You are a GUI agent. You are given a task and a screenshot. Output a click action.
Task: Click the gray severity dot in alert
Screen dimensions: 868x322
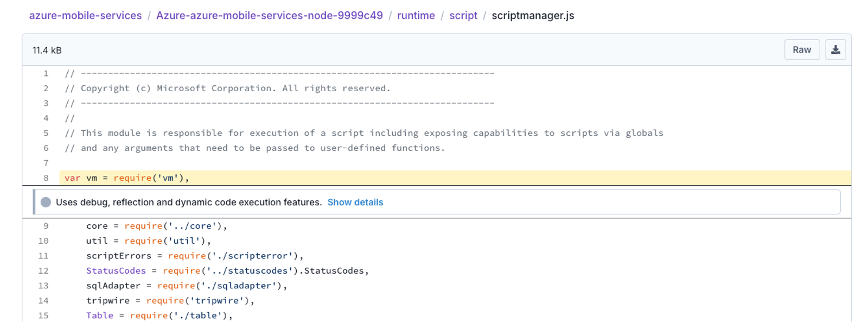coord(46,202)
